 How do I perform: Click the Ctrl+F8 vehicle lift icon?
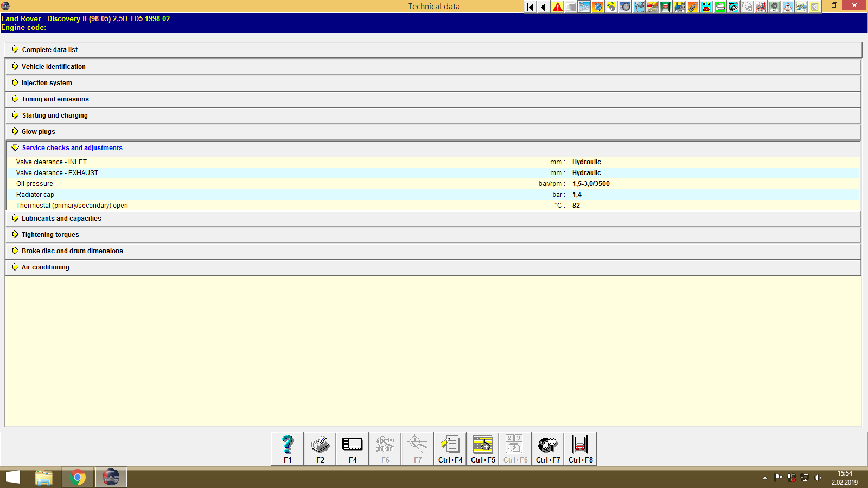[x=580, y=448]
